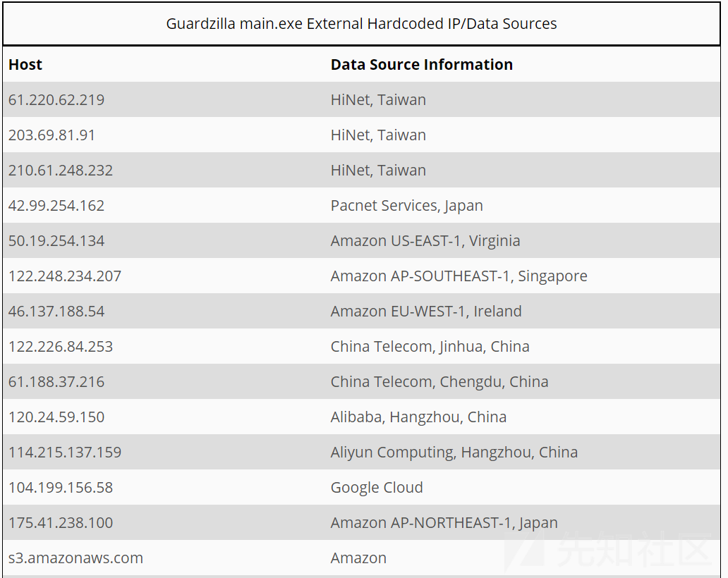Image resolution: width=728 pixels, height=578 pixels.
Task: Select China Telecom, Chengdu, China
Action: click(x=439, y=382)
